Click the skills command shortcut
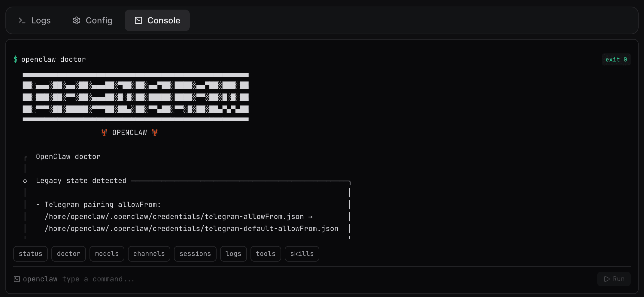Viewport: 644px width, 297px height. pos(302,253)
